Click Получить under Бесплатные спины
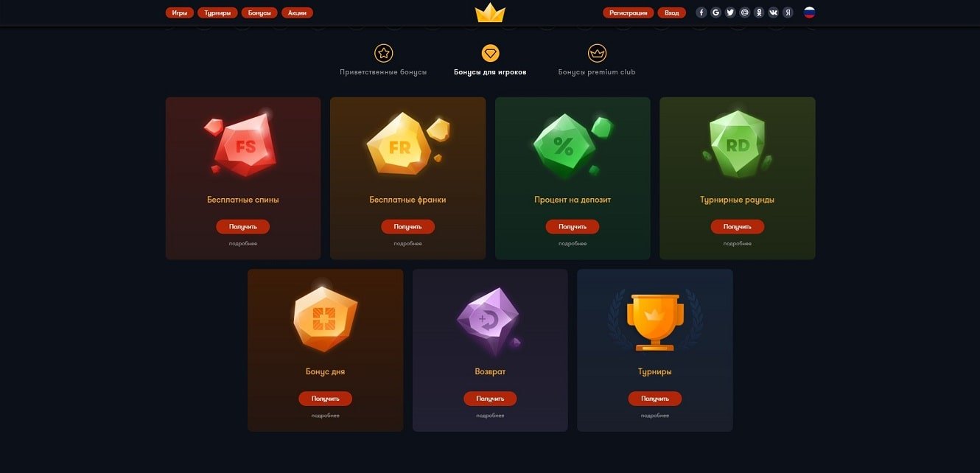The height and width of the screenshot is (473, 980). [x=243, y=227]
